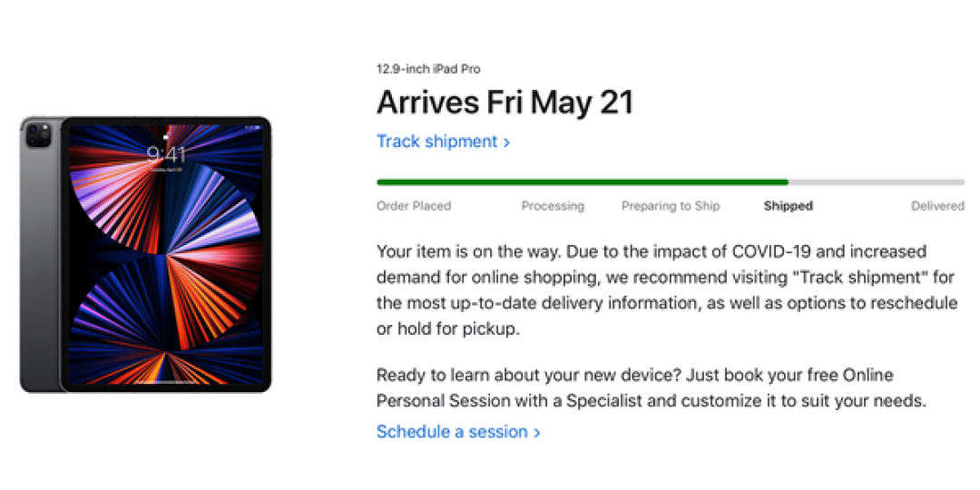Click the green filled progress bar

[582, 182]
